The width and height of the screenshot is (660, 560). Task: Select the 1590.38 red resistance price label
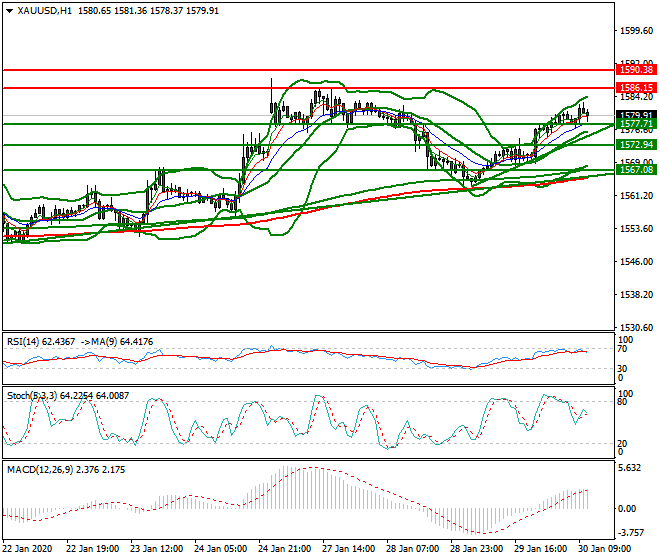[x=636, y=69]
